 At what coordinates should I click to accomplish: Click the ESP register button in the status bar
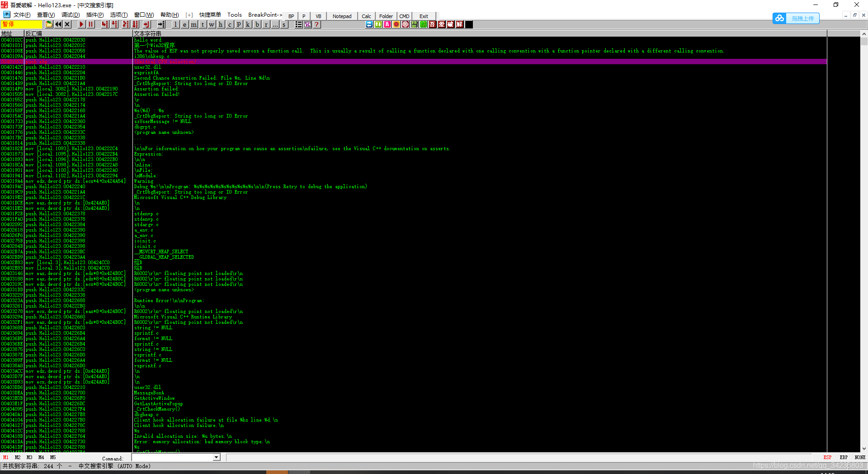click(827, 457)
